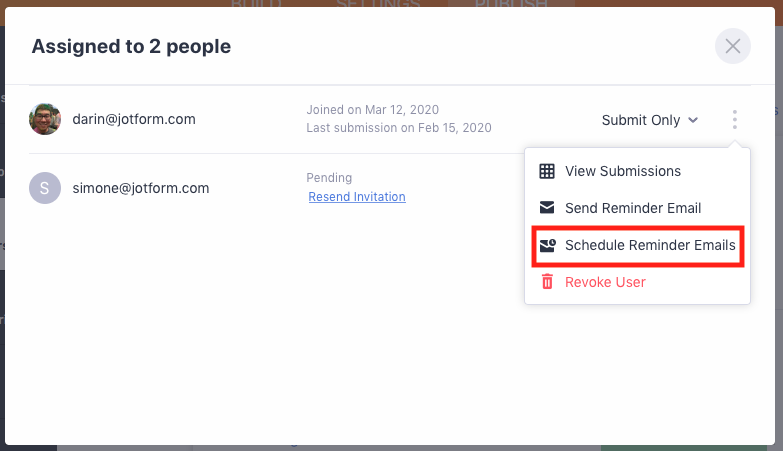Click the Assigned to 2 people heading

coord(131,46)
